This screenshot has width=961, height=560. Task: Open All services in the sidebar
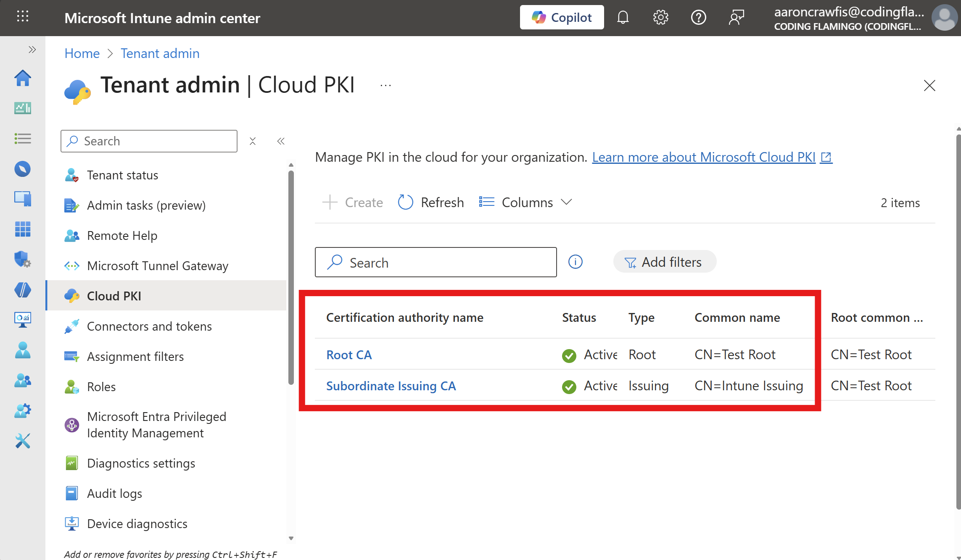click(x=22, y=139)
